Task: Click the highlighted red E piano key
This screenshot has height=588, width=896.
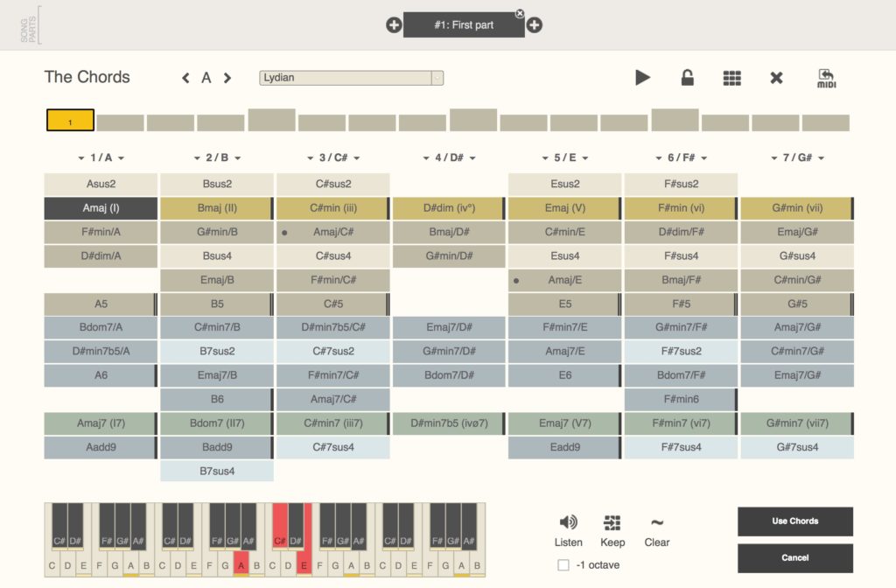Action: coord(304,563)
